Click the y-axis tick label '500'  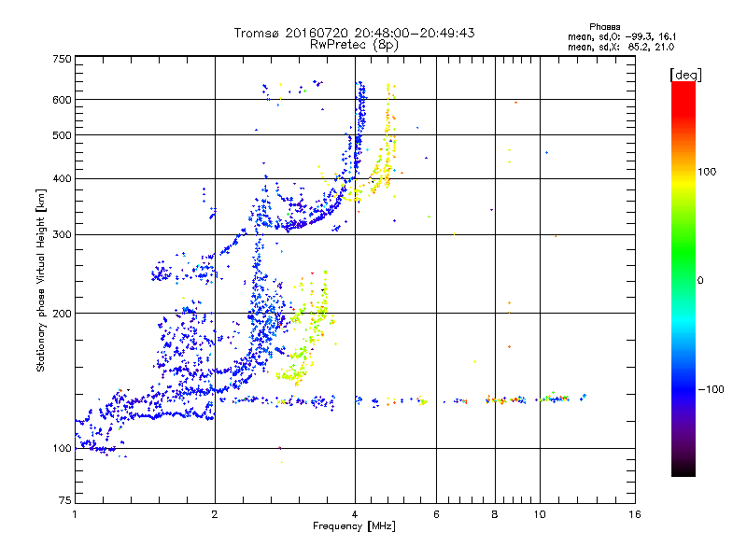coord(62,135)
